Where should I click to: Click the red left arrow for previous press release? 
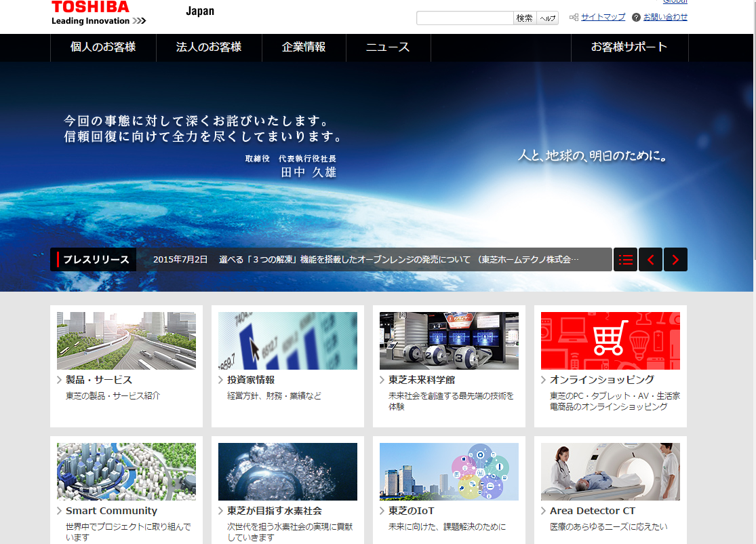[x=650, y=259]
